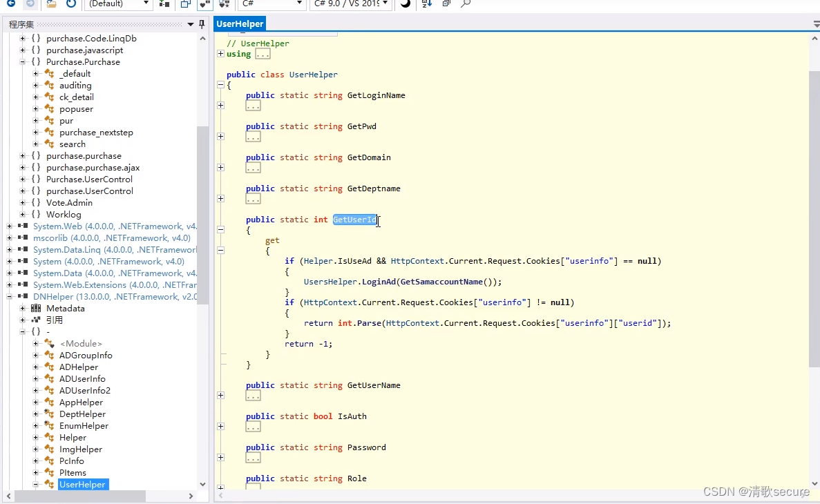Select the Vote.Admin namespace
This screenshot has height=504, width=820.
coord(69,203)
